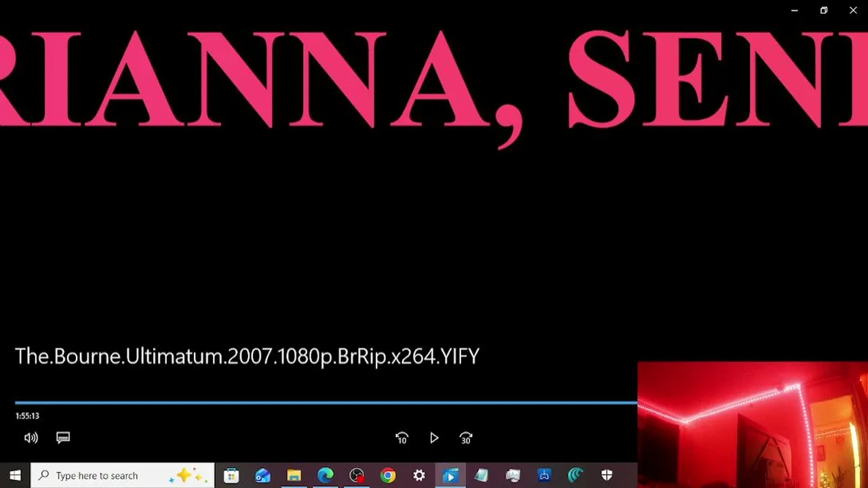The image size is (868, 488).
Task: Open the teal swirl app on taskbar
Action: point(576,475)
